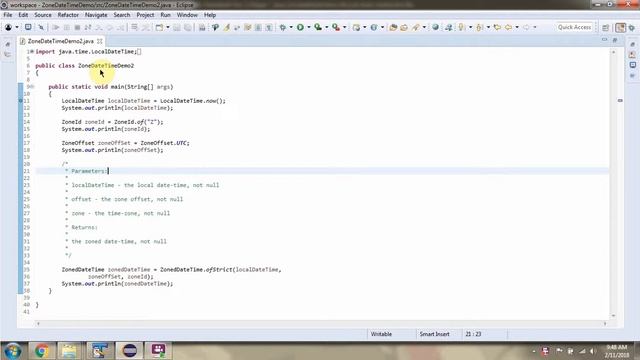This screenshot has height=360, width=640.
Task: Open the Window menu
Action: [187, 15]
